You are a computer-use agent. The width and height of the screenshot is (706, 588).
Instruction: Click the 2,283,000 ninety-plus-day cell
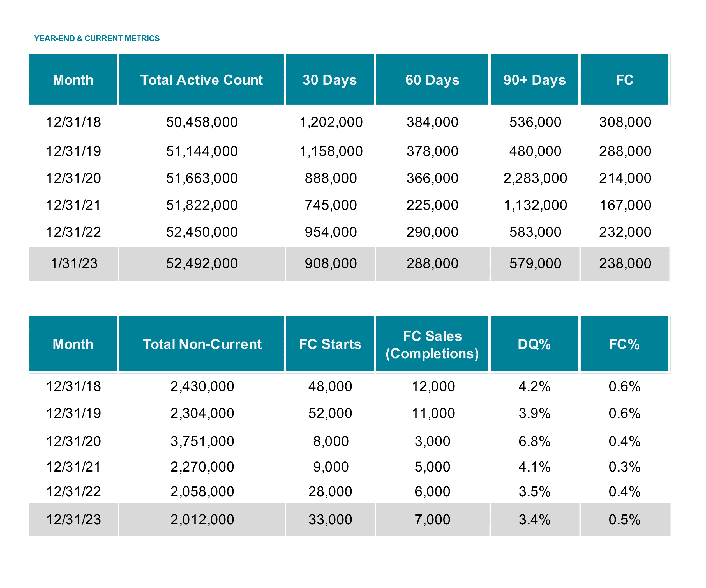[535, 178]
